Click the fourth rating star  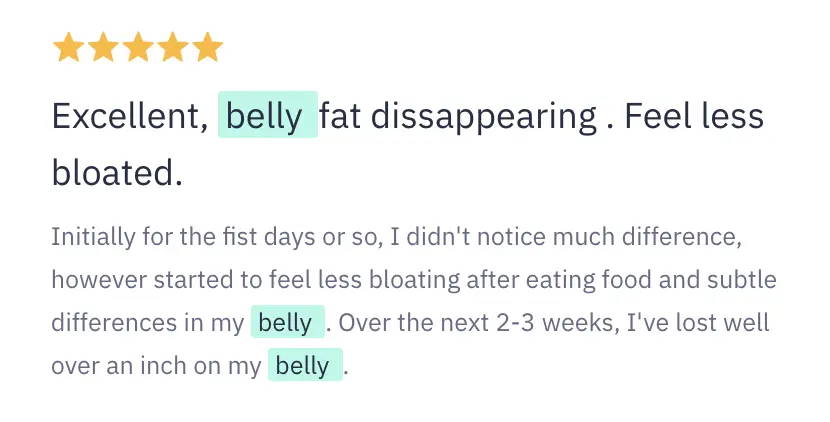click(172, 47)
